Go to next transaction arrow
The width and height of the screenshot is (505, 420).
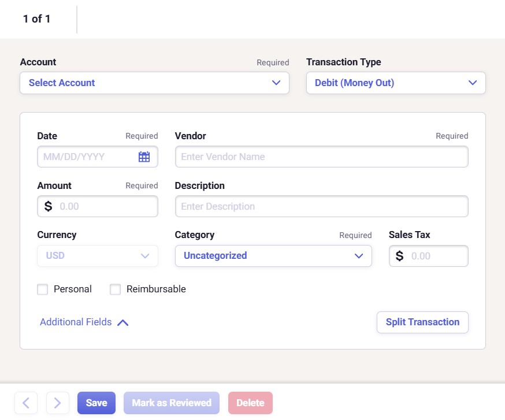[x=58, y=403]
